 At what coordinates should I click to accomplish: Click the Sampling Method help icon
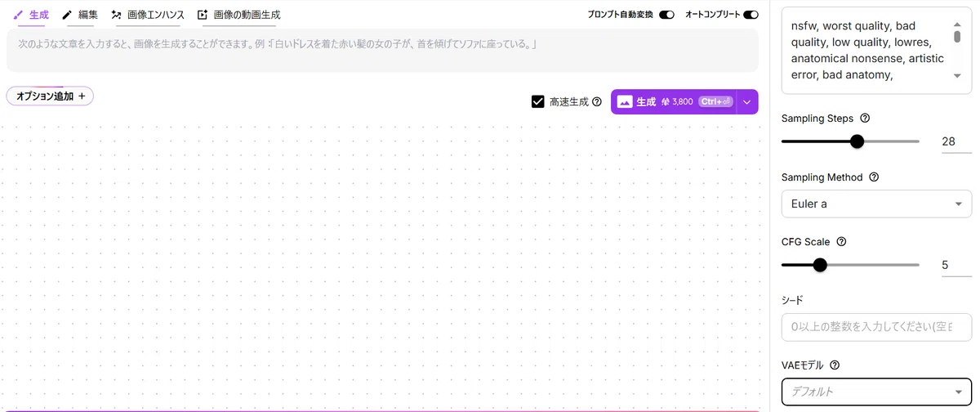873,177
